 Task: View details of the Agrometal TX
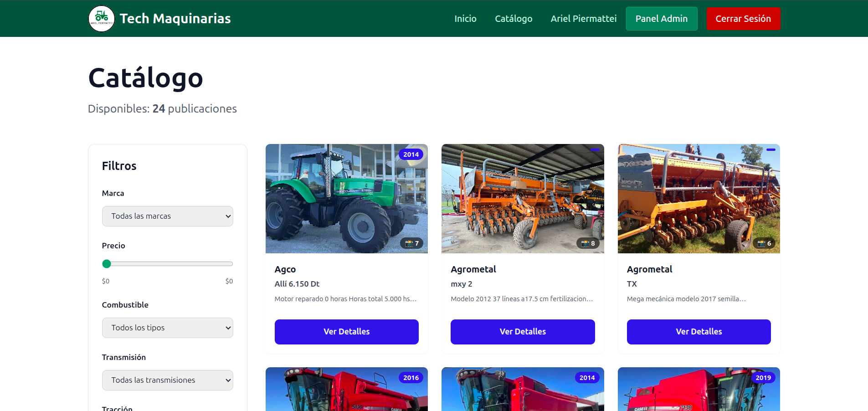(699, 332)
